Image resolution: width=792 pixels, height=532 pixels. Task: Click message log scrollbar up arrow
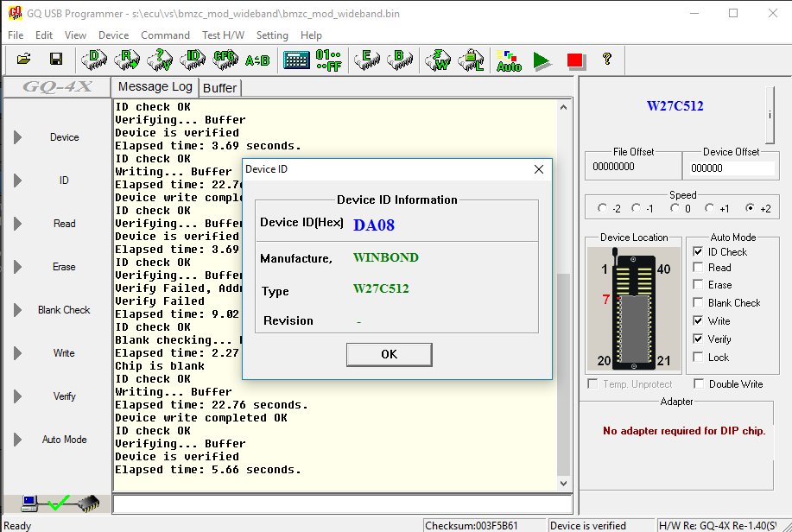point(563,107)
